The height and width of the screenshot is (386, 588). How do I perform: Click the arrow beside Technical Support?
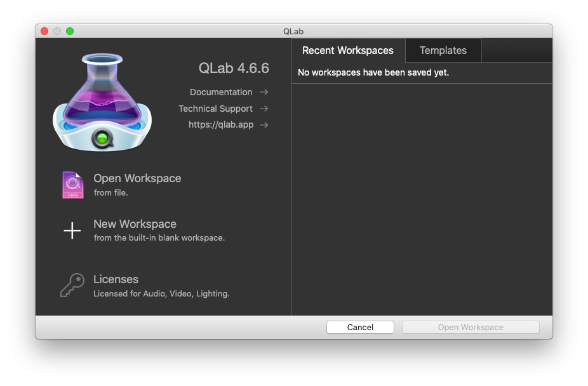point(264,109)
